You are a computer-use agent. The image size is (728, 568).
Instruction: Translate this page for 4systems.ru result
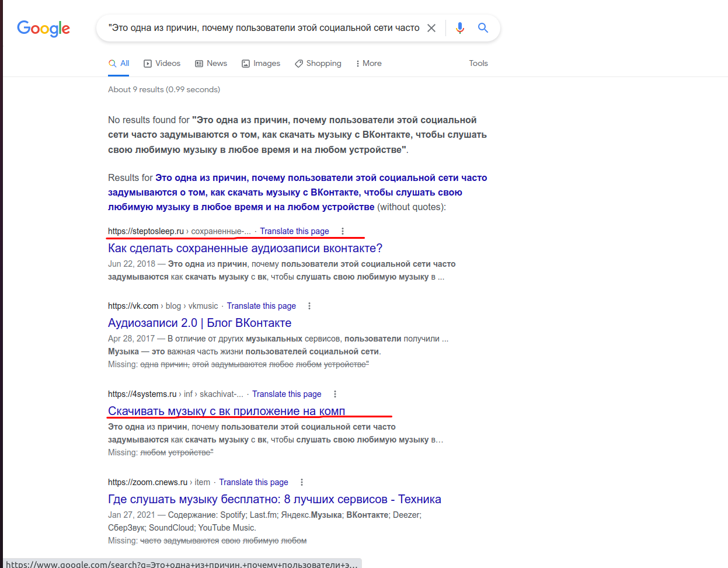[x=287, y=394]
